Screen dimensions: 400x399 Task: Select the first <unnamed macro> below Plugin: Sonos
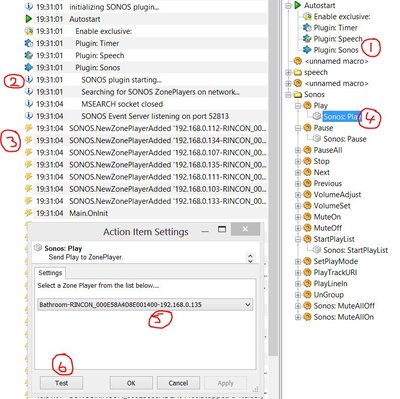[x=336, y=61]
